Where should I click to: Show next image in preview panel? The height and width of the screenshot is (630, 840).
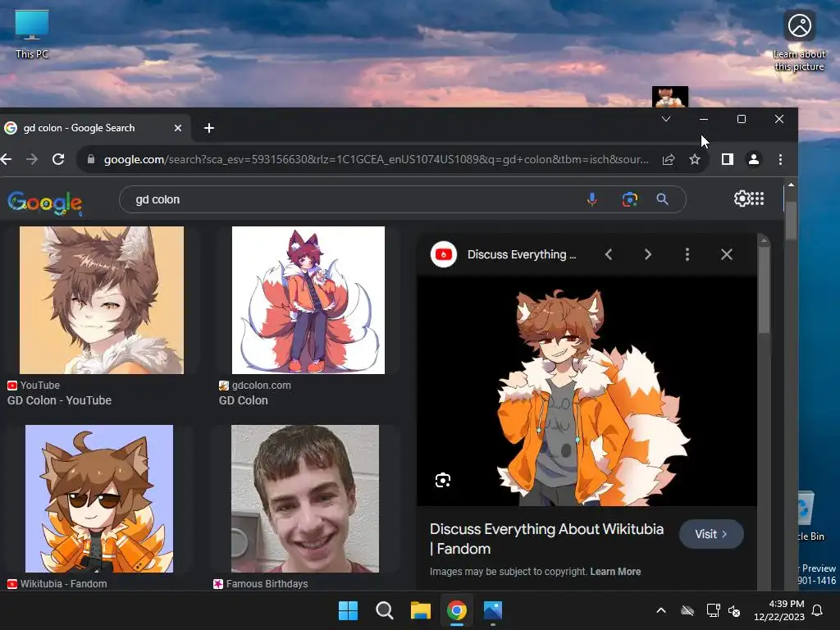648,254
